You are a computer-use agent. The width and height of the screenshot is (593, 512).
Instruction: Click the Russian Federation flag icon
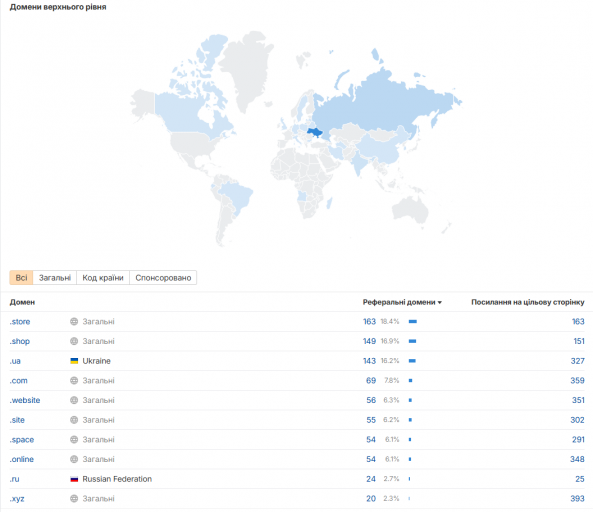[74, 479]
